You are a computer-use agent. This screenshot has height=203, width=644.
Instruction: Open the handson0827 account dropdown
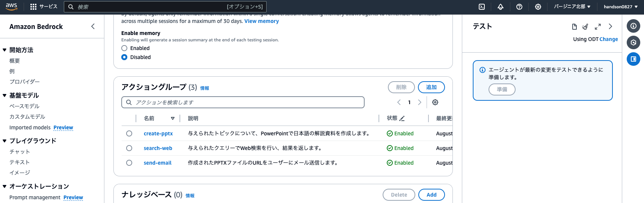[621, 7]
